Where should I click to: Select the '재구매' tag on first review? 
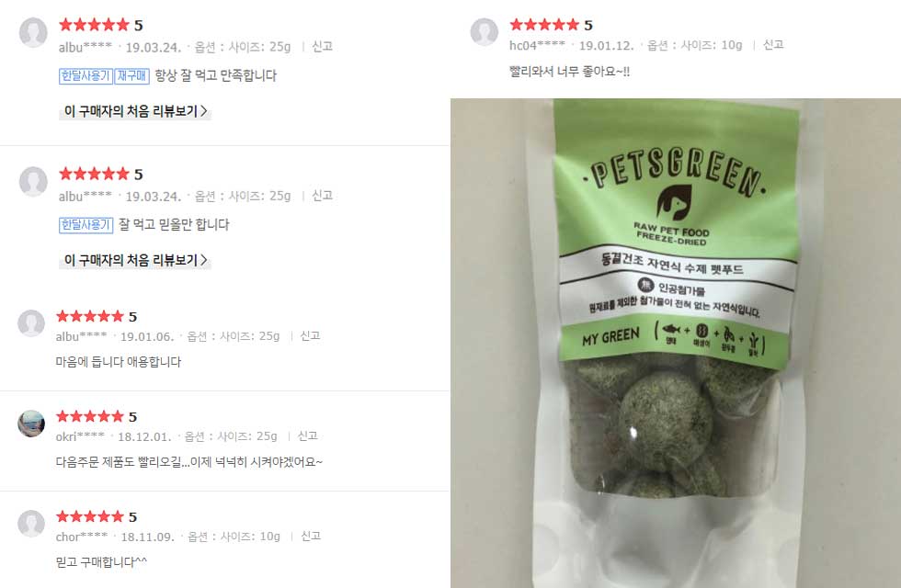(x=132, y=75)
